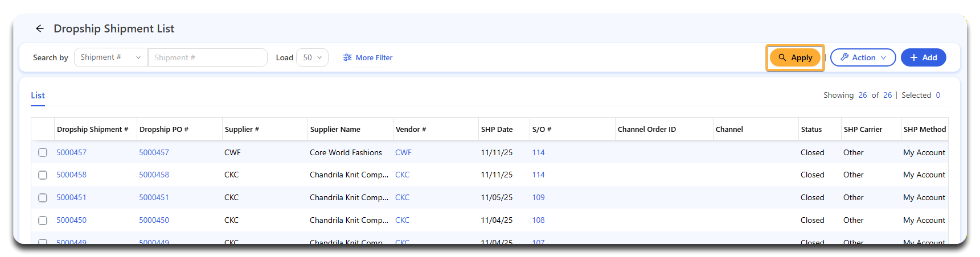The height and width of the screenshot is (257, 980).
Task: Open sales order 109 link
Action: (x=538, y=198)
